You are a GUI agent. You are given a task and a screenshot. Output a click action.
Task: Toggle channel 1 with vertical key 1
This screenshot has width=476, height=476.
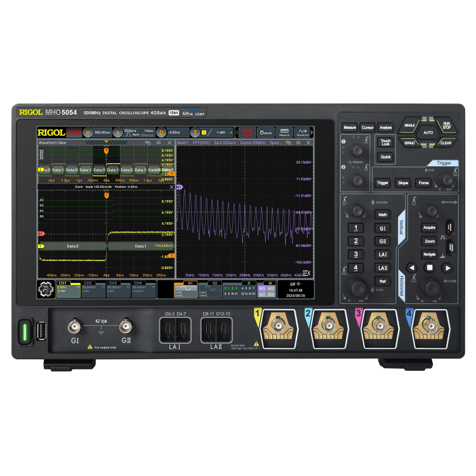click(356, 228)
